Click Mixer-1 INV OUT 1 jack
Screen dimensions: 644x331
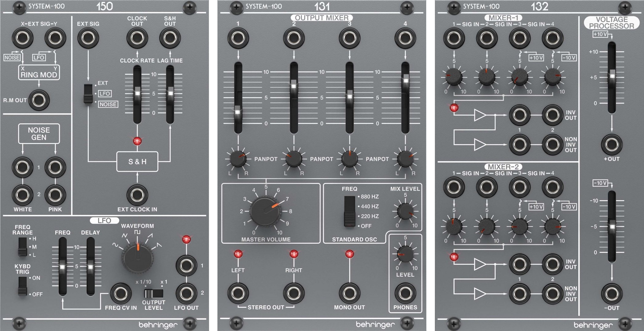(519, 115)
